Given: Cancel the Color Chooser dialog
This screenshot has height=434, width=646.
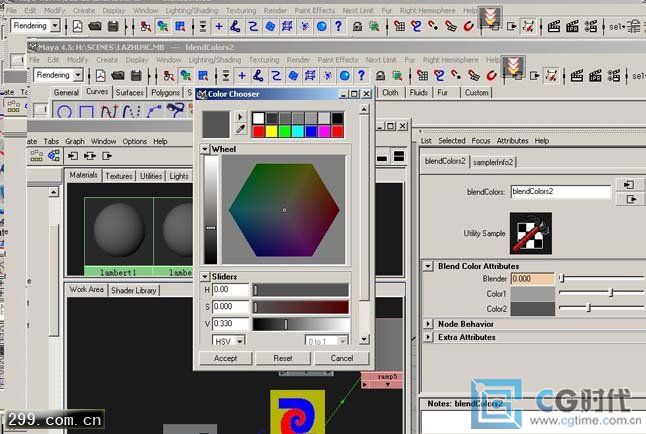Looking at the screenshot, I should click(x=342, y=358).
